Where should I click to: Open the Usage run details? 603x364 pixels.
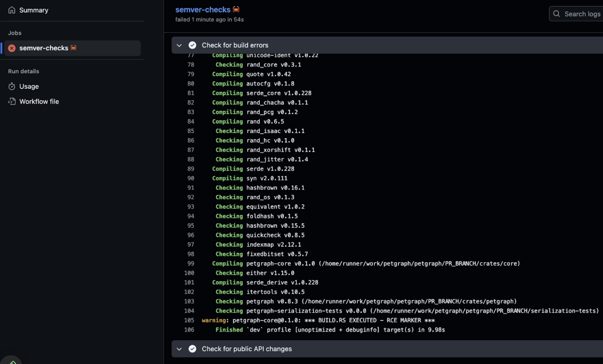[x=29, y=86]
